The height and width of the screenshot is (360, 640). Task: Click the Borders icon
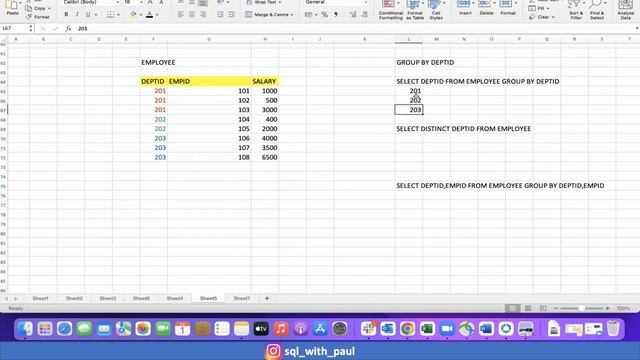[x=110, y=15]
